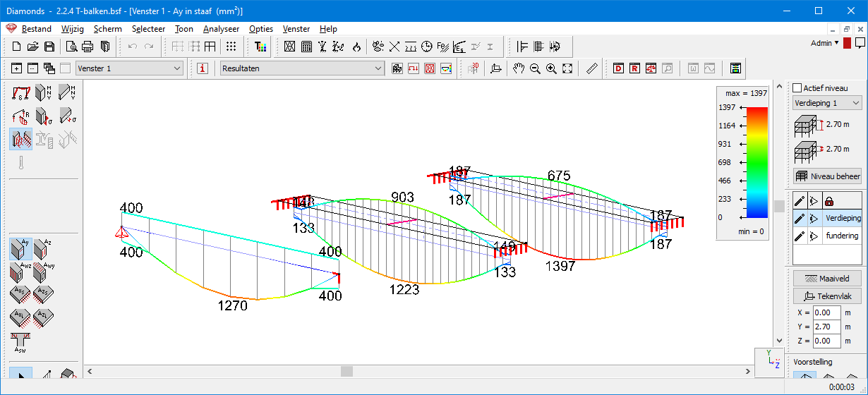This screenshot has height=395, width=868.
Task: Click the Tekenvlak button
Action: click(x=827, y=296)
